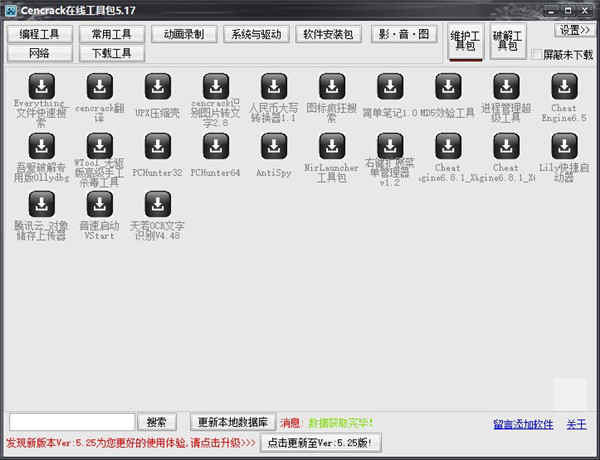Open the 编程工具 category
Screen dimensions: 600x460
[x=40, y=34]
